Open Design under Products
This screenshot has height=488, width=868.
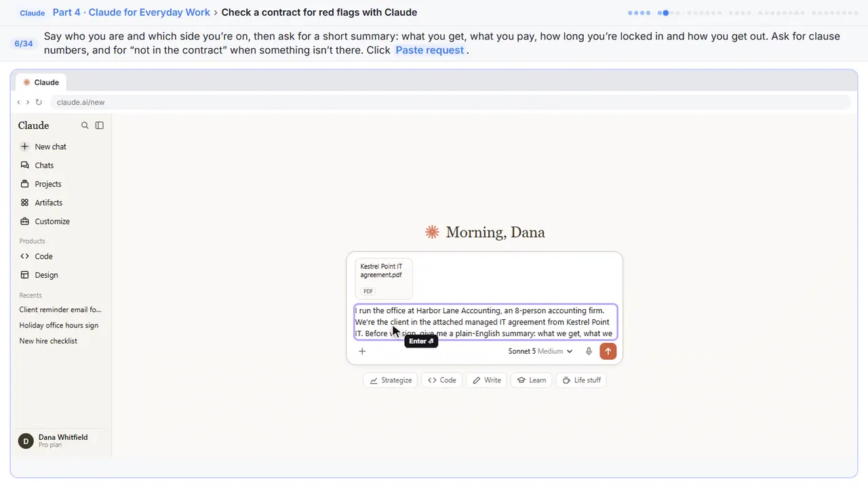[x=61, y=275]
